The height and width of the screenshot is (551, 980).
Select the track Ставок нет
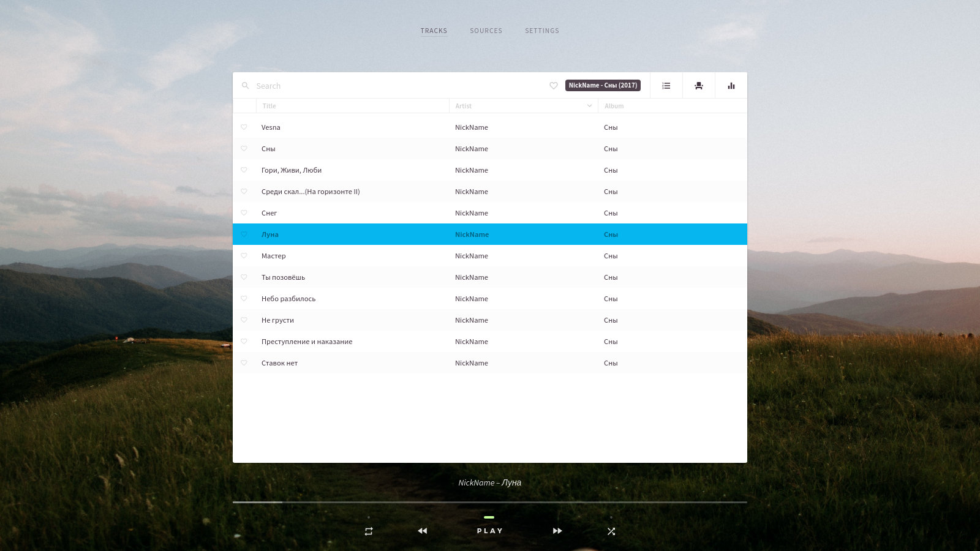pyautogui.click(x=490, y=363)
